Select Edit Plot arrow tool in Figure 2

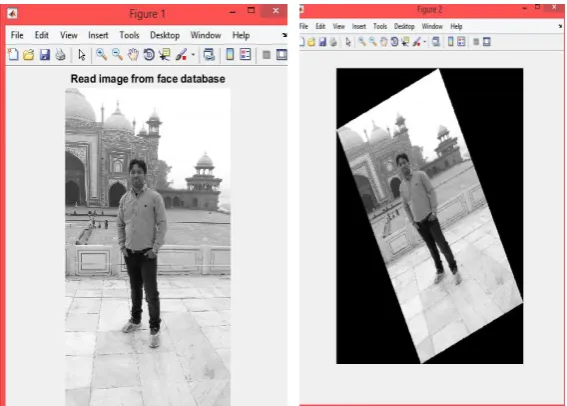[x=348, y=42]
